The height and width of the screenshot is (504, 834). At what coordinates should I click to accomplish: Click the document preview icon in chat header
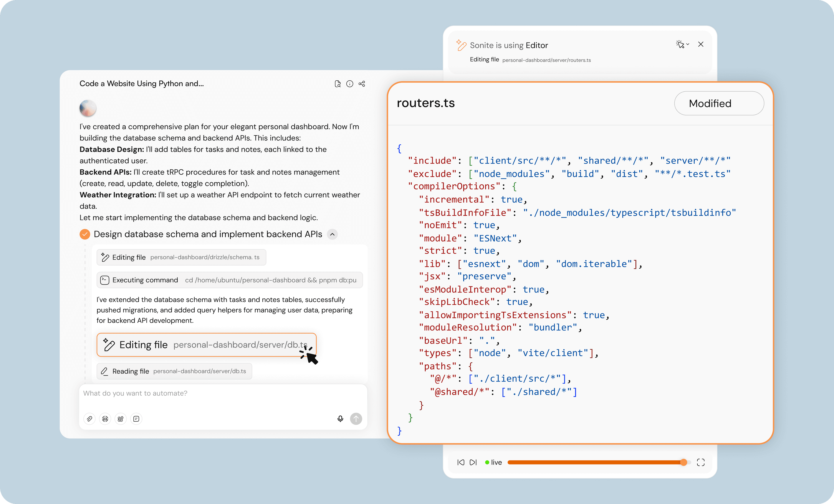tap(338, 84)
